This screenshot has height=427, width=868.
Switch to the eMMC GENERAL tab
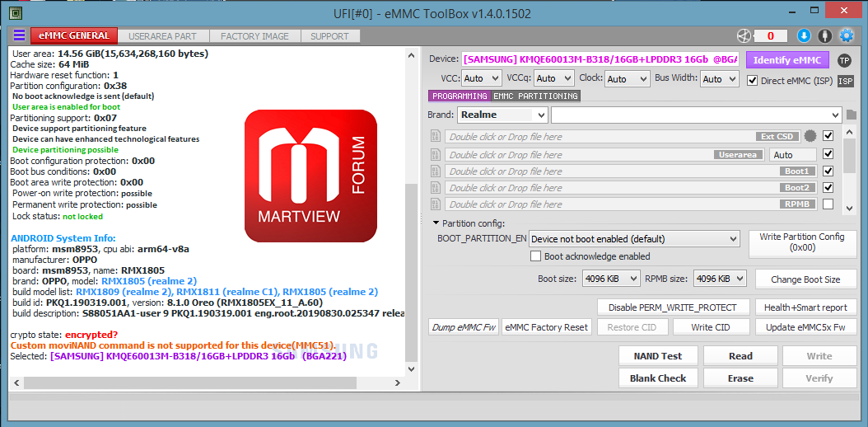coord(74,35)
